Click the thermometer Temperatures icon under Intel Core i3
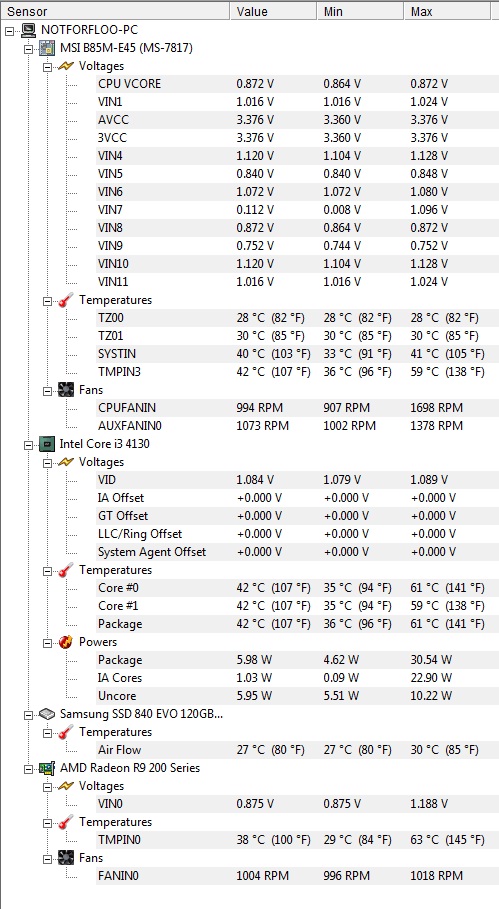Viewport: 499px width, 909px height. pyautogui.click(x=66, y=570)
